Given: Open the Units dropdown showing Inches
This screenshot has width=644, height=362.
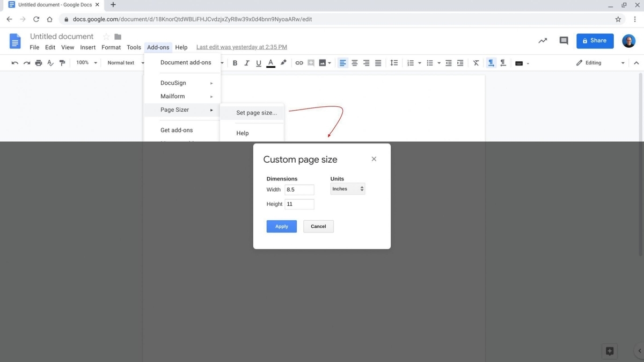Looking at the screenshot, I should coord(348,189).
